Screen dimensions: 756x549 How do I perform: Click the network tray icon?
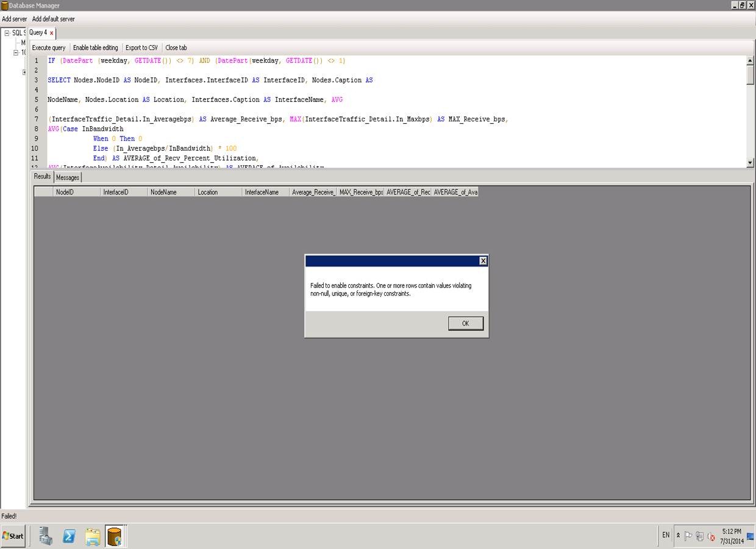point(700,536)
